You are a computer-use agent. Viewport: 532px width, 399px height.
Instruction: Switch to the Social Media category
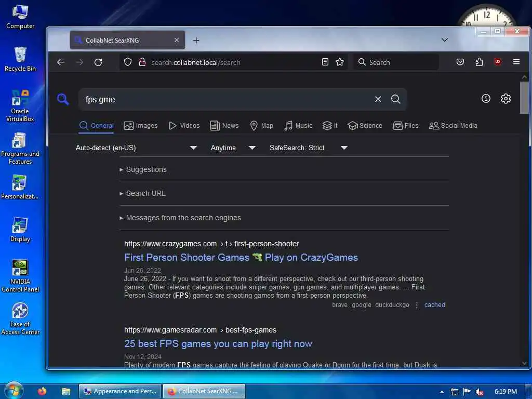(453, 126)
